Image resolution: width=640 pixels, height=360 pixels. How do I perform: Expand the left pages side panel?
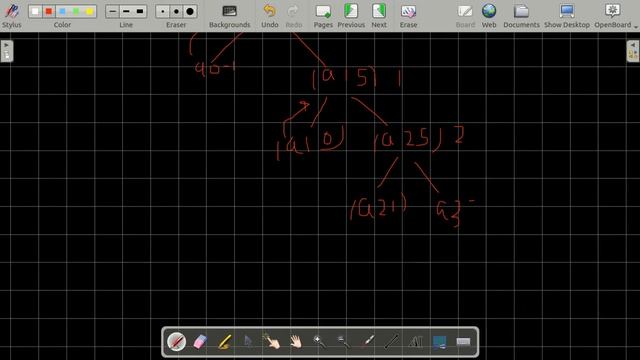click(7, 51)
